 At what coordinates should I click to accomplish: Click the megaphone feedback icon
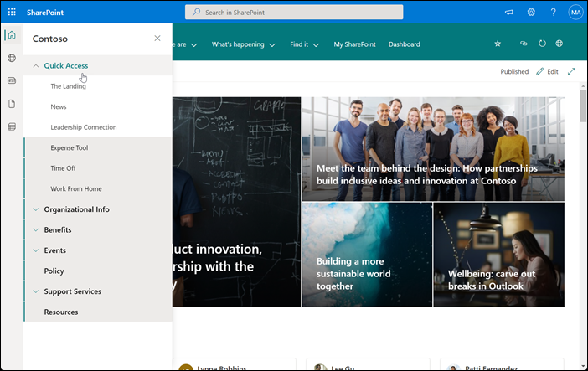coord(509,12)
